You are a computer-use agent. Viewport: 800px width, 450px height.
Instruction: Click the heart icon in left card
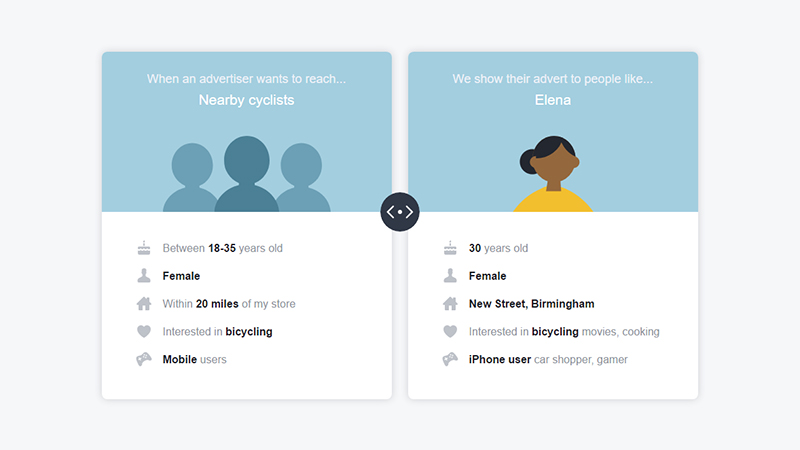pyautogui.click(x=144, y=332)
